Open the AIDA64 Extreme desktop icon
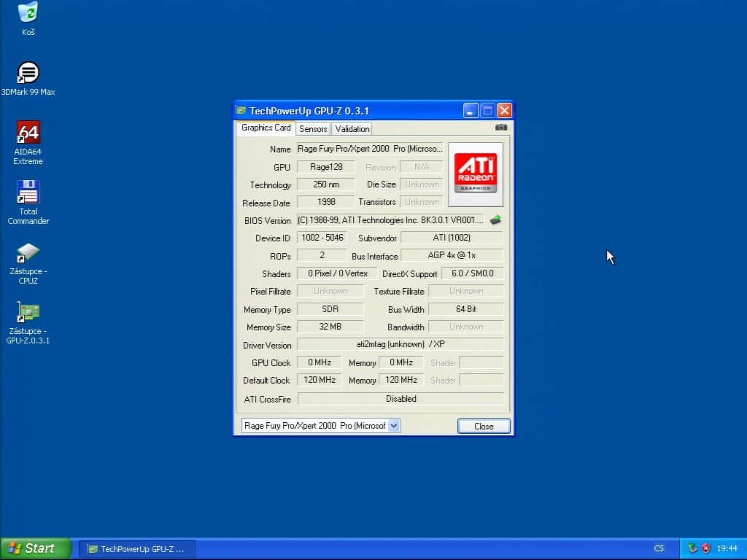Screen dimensions: 747x560 click(28, 143)
